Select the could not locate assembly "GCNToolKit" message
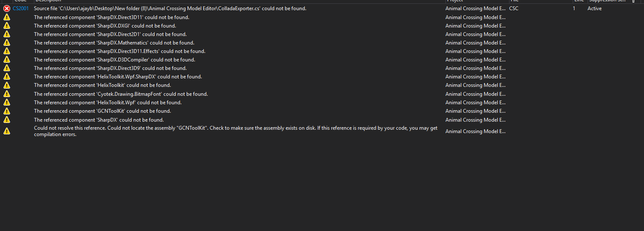Screen dimensions: 644x231 click(235, 131)
